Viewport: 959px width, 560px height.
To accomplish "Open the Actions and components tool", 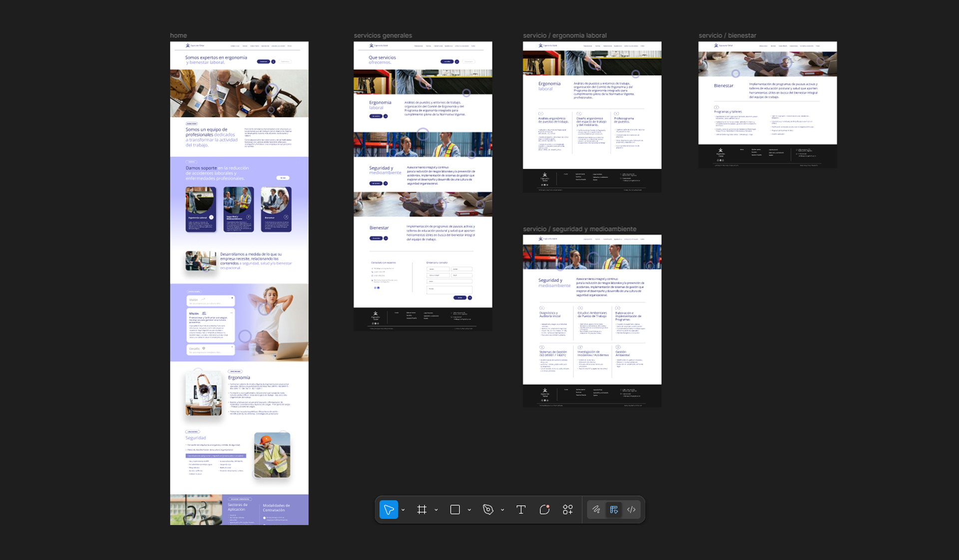I will (x=568, y=510).
